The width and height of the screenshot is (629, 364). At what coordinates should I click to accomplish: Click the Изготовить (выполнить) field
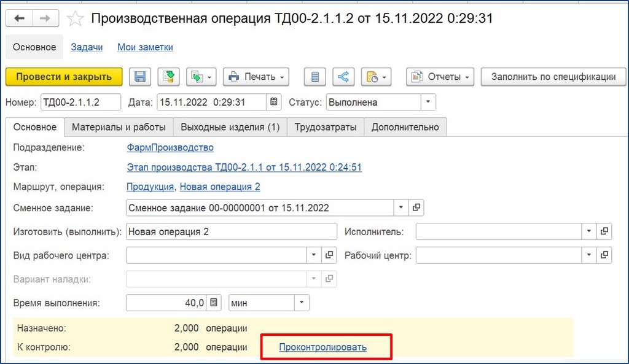pyautogui.click(x=232, y=231)
